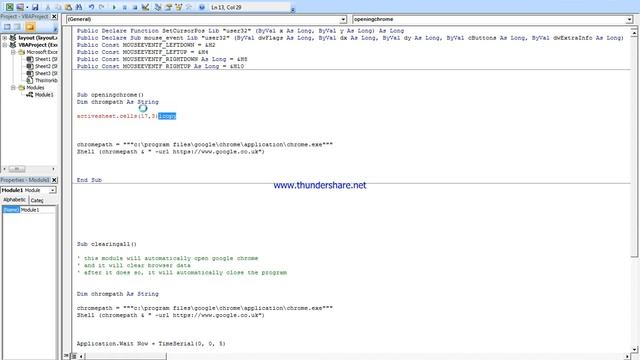The image size is (640, 360).
Task: Toggle Design Mode icon in toolbar
Action: [145, 7]
